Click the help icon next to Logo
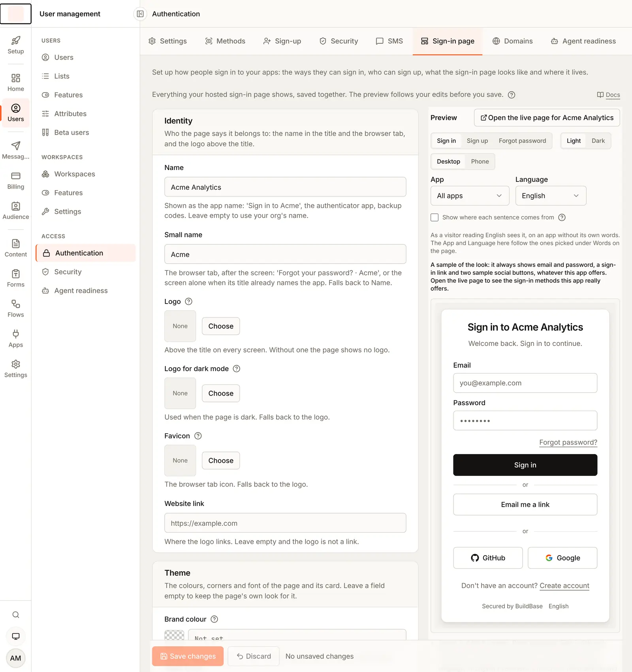 (x=189, y=302)
